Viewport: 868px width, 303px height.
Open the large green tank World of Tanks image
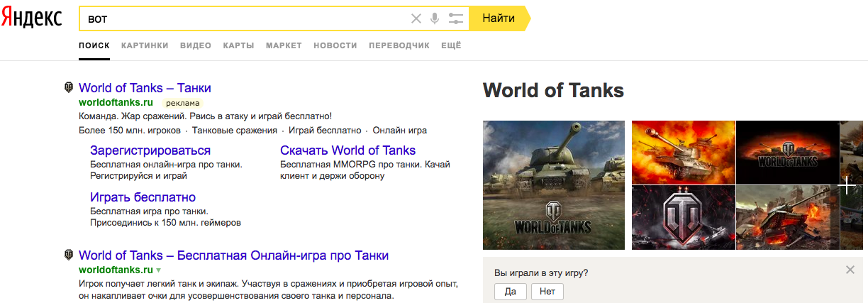(553, 185)
